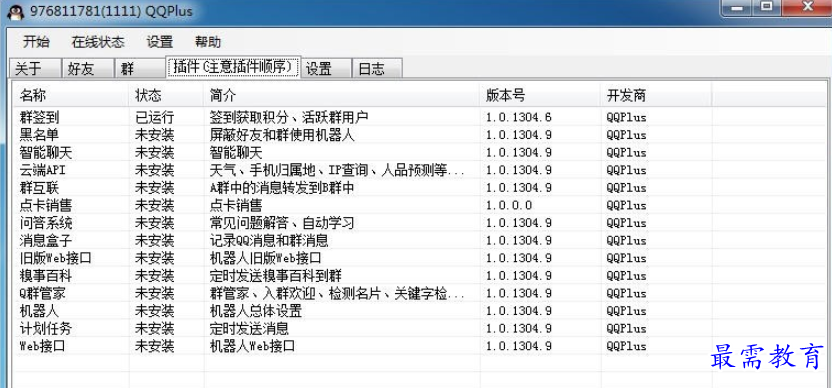Switch to the 设置 tab beside 日志
This screenshot has width=832, height=388.
326,68
